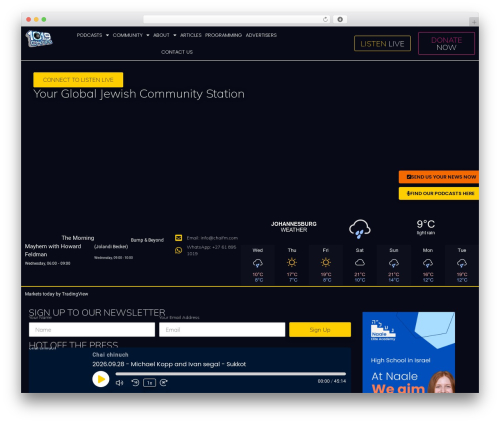Image resolution: width=500 pixels, height=423 pixels.
Task: Expand the About menu arrow
Action: [x=175, y=35]
